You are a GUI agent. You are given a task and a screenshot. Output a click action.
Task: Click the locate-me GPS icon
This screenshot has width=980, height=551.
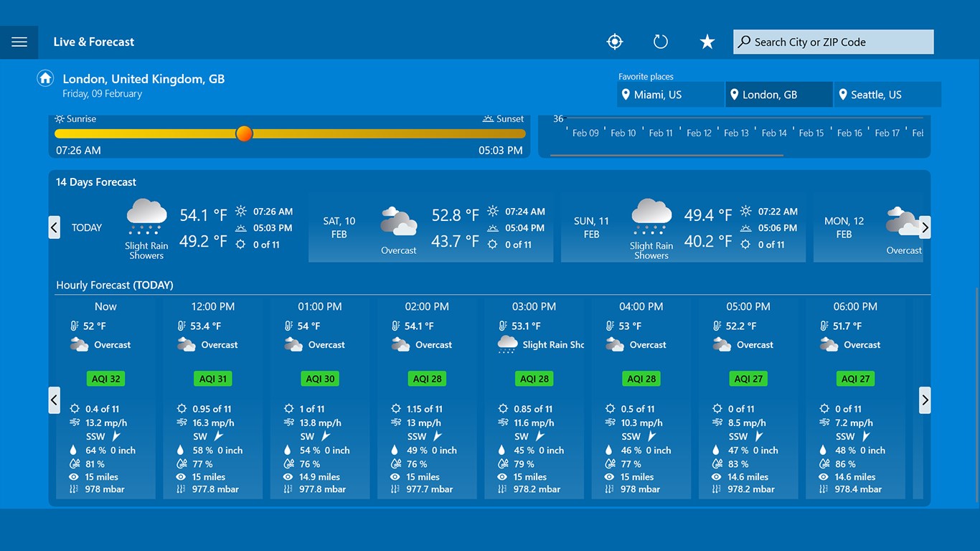[614, 42]
